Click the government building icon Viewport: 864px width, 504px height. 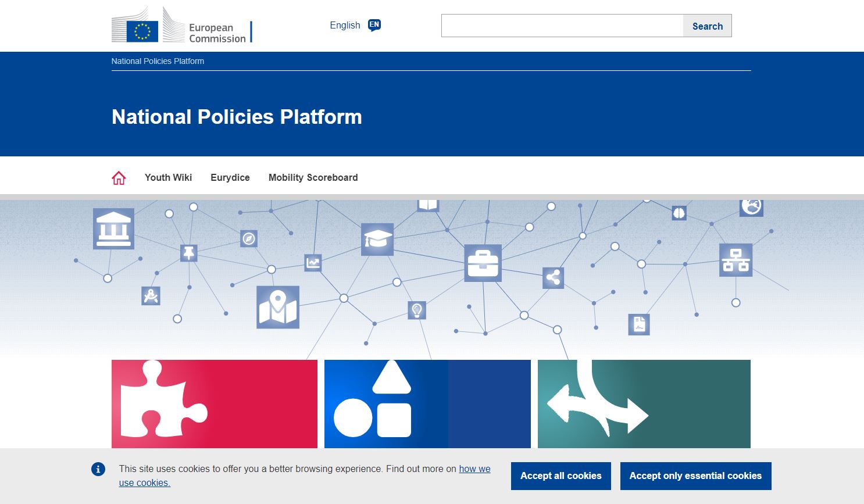(x=113, y=228)
